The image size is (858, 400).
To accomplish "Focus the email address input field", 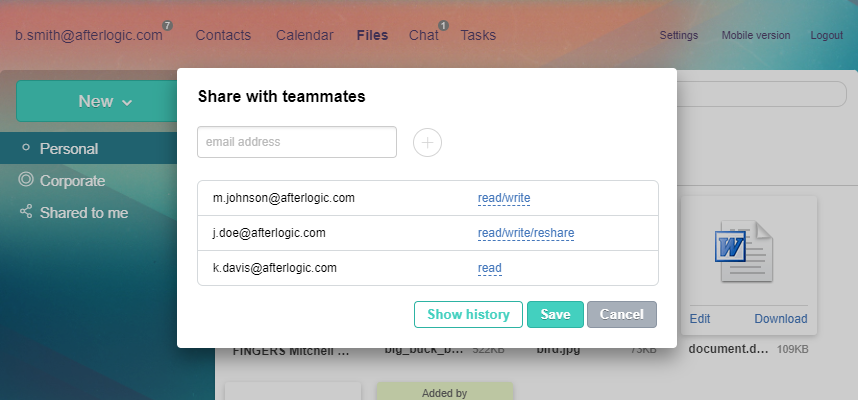I will click(x=297, y=142).
